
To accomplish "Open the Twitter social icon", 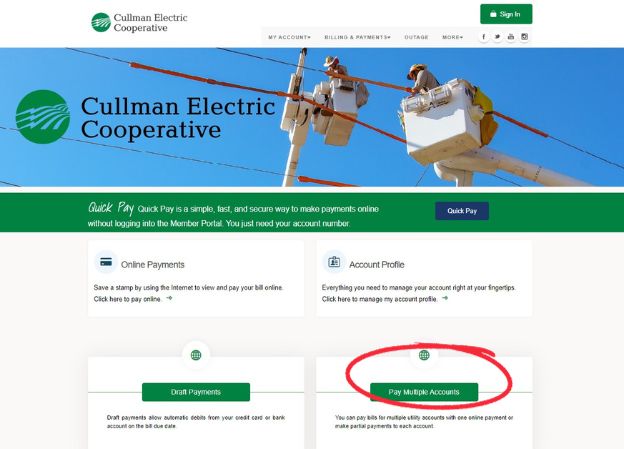I will (x=497, y=37).
